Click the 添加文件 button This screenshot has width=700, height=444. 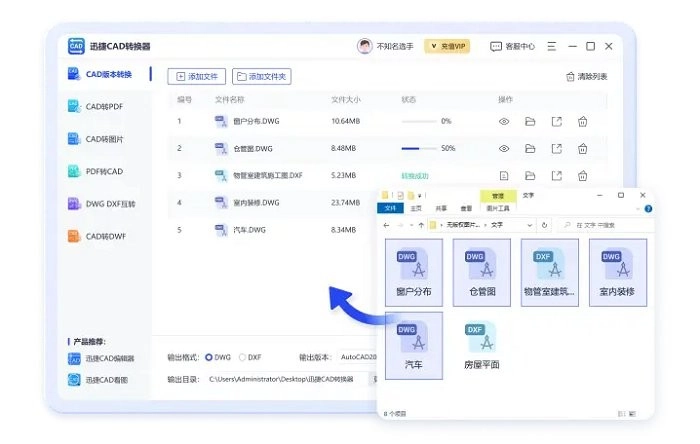coord(196,76)
